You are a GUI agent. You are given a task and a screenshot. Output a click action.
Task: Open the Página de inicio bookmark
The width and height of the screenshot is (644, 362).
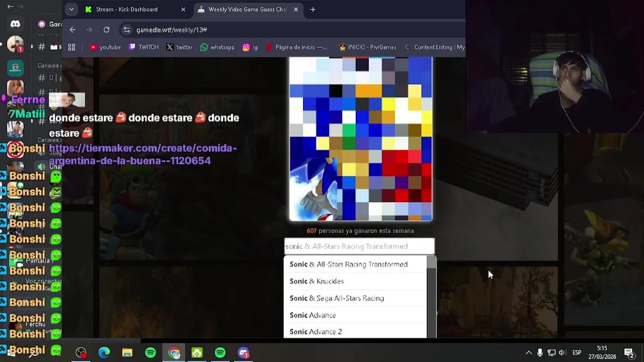pyautogui.click(x=296, y=47)
